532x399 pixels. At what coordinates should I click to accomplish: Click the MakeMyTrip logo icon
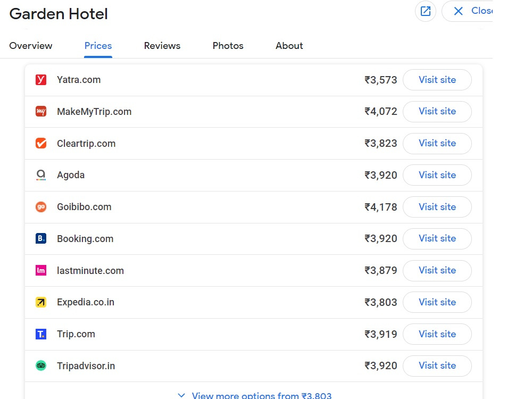pyautogui.click(x=41, y=111)
